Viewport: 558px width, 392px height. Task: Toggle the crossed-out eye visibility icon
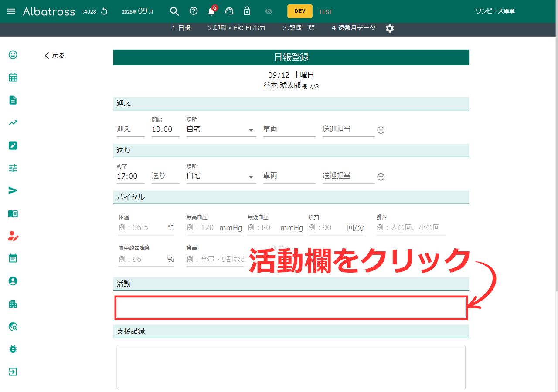[269, 11]
